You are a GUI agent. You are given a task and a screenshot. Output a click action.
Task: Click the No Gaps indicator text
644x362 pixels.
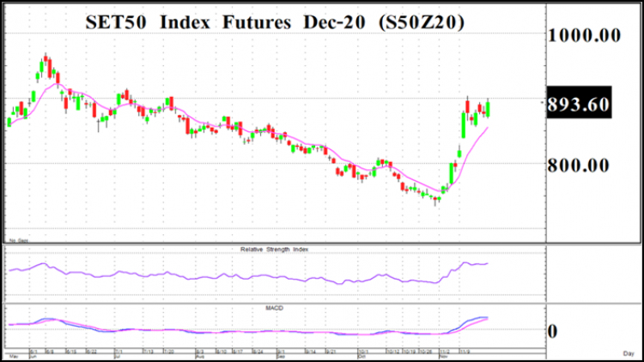[19, 240]
